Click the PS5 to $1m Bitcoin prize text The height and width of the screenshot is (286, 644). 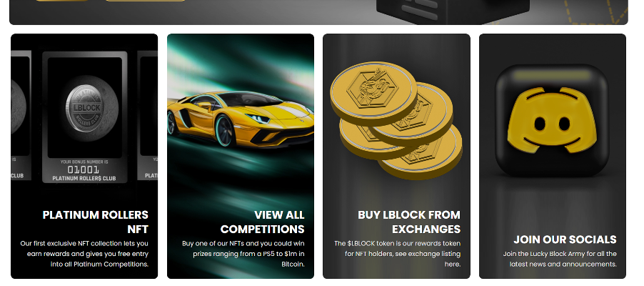[x=243, y=254]
